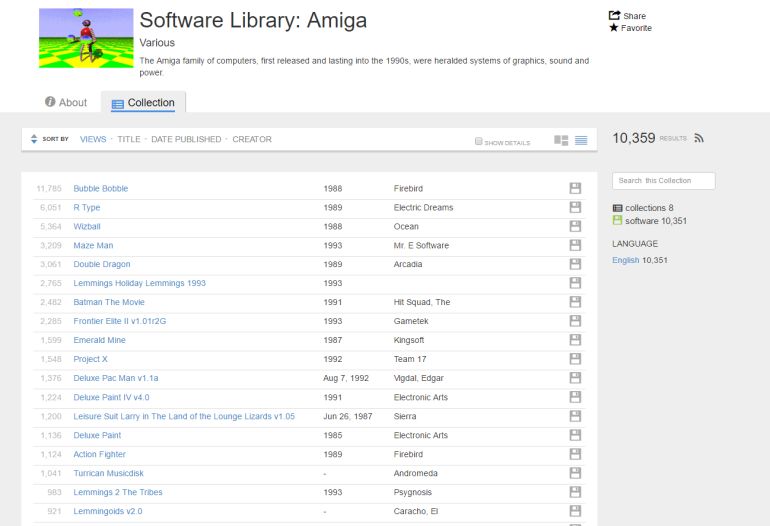Click the Share icon
This screenshot has height=526, width=770.
[x=614, y=15]
